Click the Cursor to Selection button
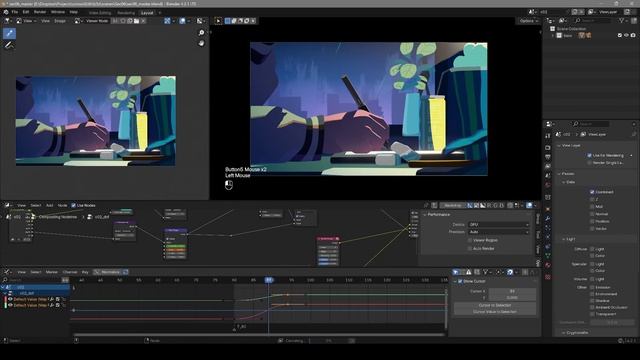This screenshot has width=640, height=360. (x=495, y=305)
